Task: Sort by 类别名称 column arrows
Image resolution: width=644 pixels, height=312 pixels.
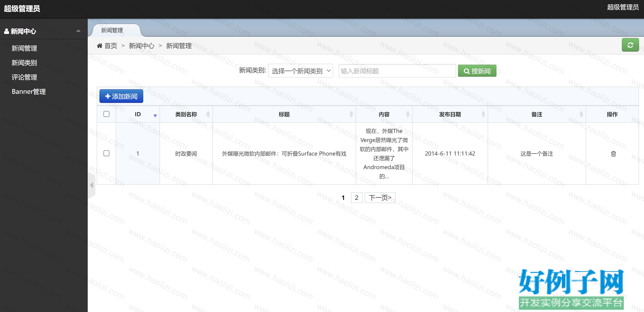Action: [x=208, y=114]
